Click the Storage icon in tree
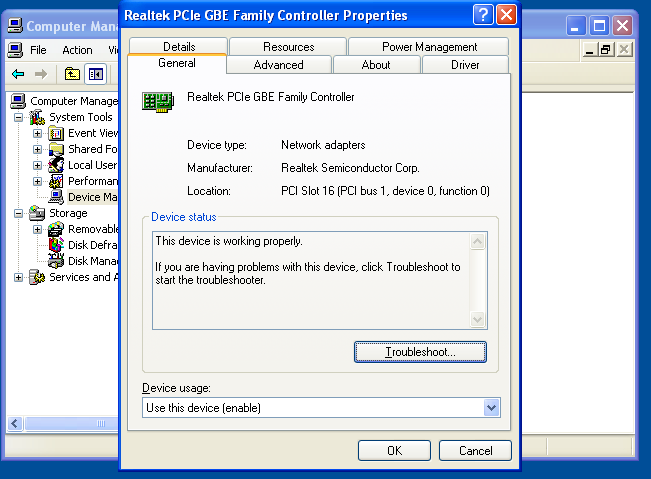 pos(37,213)
